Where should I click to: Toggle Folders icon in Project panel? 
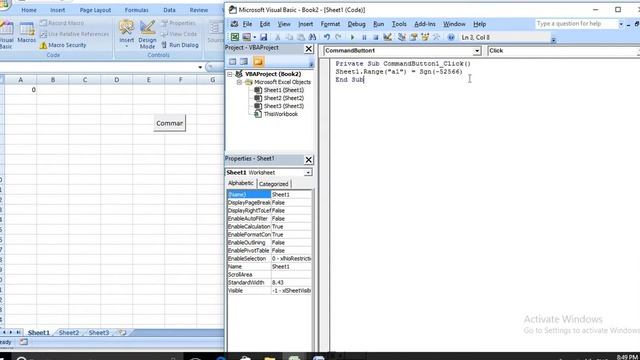(x=258, y=62)
